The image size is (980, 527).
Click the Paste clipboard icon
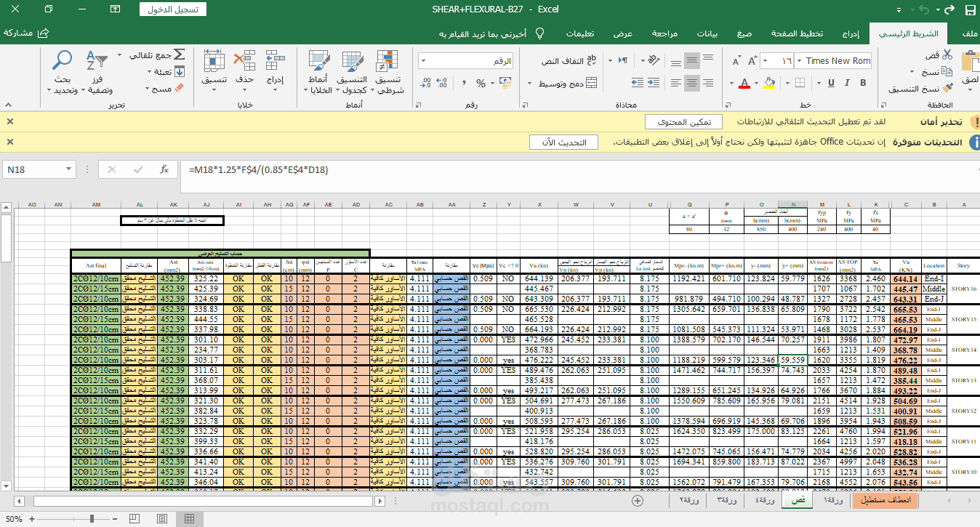(970, 63)
